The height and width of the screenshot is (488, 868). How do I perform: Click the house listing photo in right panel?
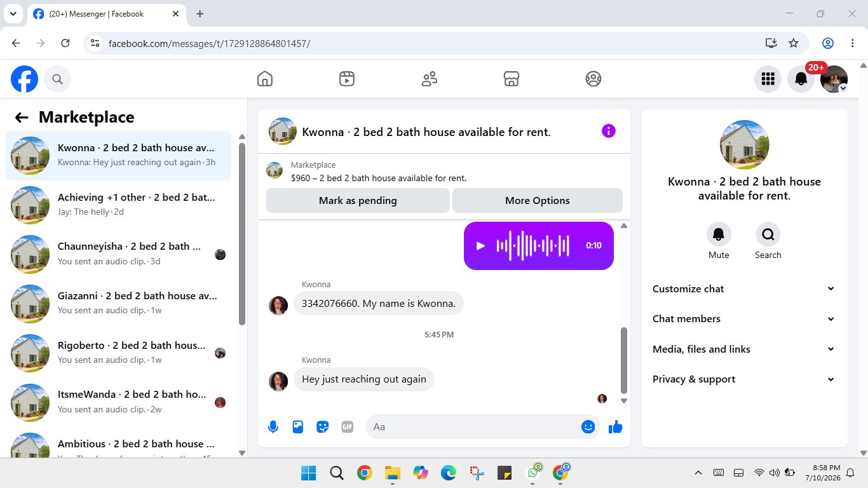point(744,145)
